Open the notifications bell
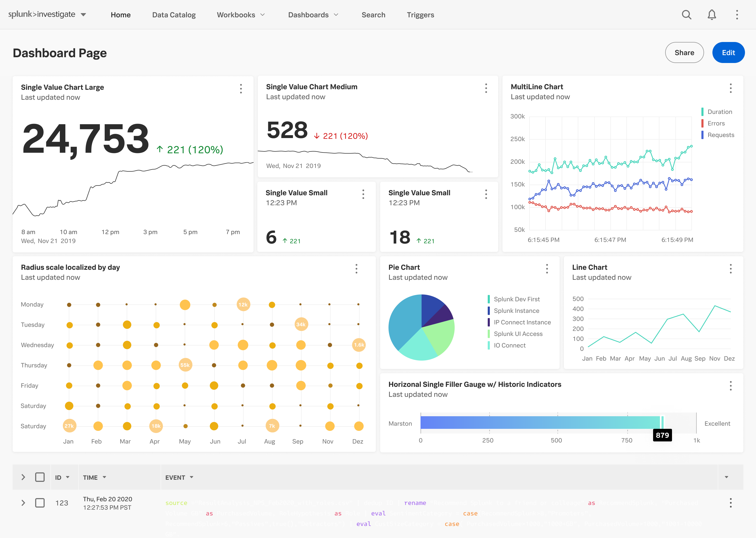Viewport: 756px width, 538px height. [712, 15]
